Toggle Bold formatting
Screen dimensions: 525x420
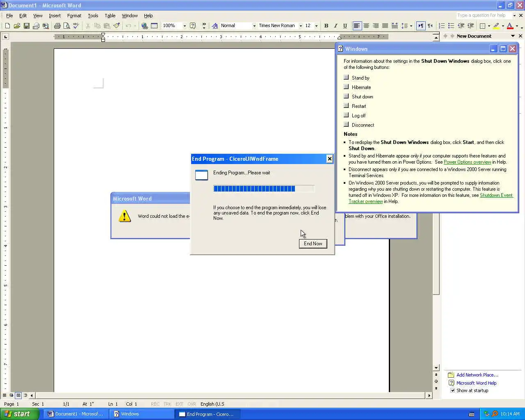click(x=326, y=25)
